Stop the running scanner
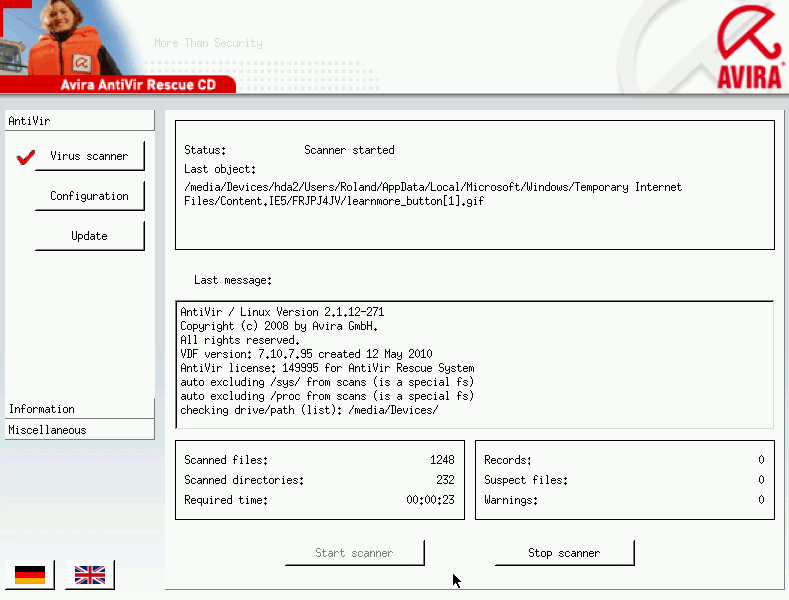This screenshot has width=789, height=600. click(x=564, y=553)
